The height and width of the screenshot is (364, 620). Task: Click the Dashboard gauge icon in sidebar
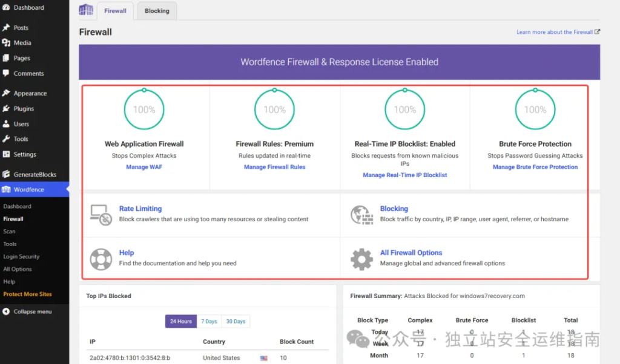[x=6, y=7]
